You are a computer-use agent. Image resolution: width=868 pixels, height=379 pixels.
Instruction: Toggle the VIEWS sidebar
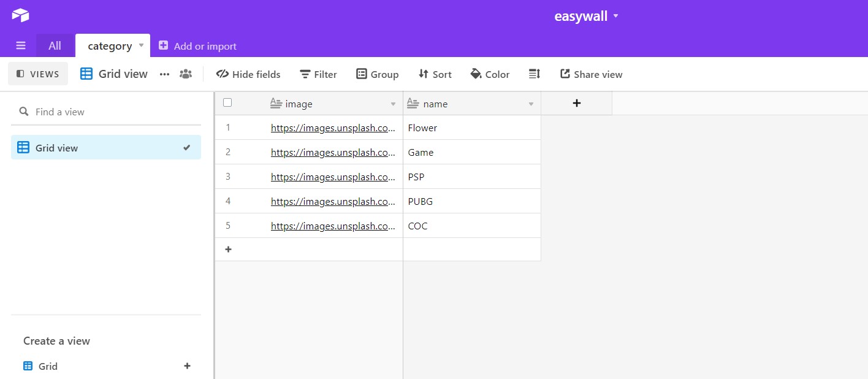coord(38,74)
